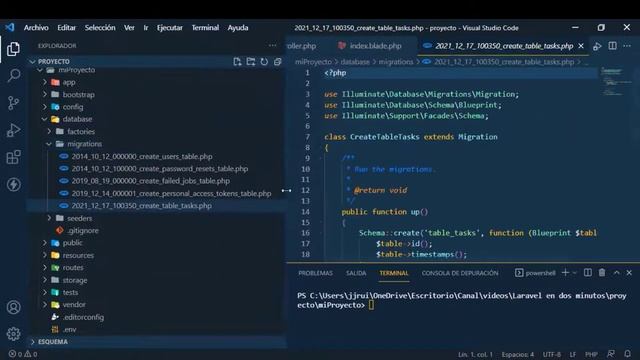Expand the config folder
This screenshot has height=360, width=640.
coord(73,107)
